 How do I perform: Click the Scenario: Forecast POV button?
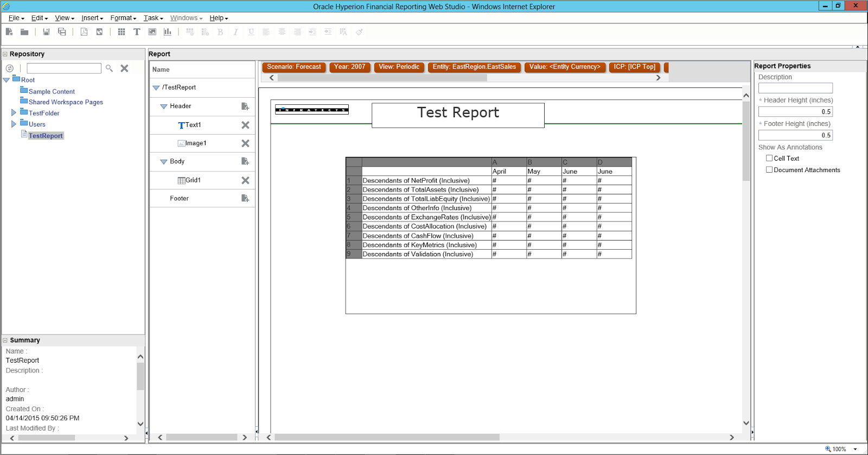coord(294,67)
